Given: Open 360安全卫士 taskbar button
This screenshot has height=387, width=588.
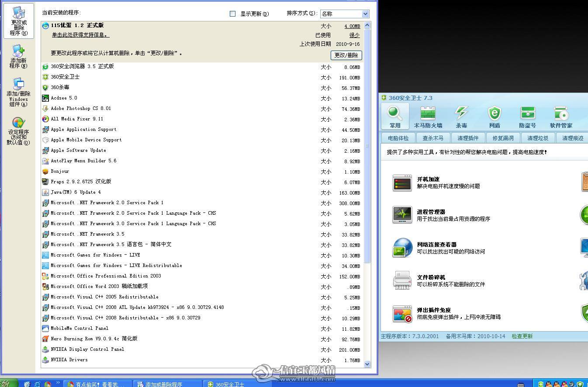Looking at the screenshot, I should [x=238, y=384].
